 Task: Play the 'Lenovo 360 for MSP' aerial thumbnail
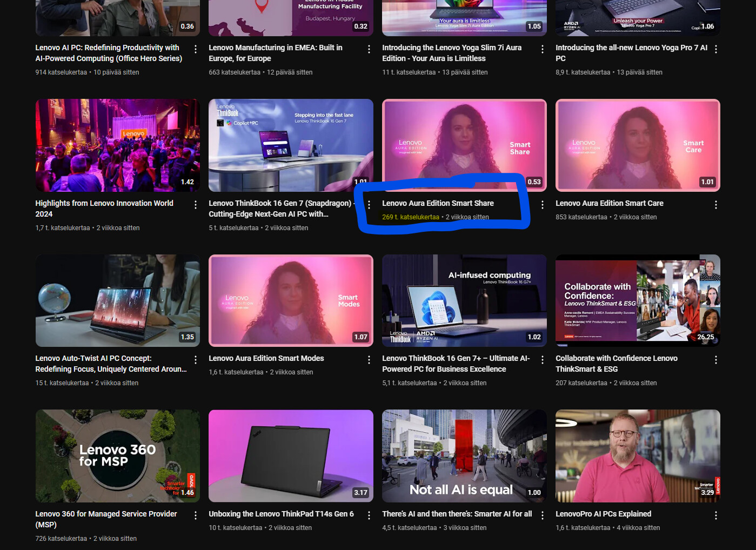coord(118,456)
